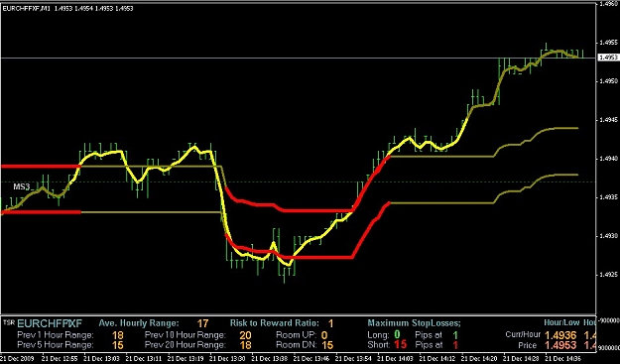620x364 pixels.
Task: Click the green Pips at value 1
Action: pyautogui.click(x=455, y=335)
